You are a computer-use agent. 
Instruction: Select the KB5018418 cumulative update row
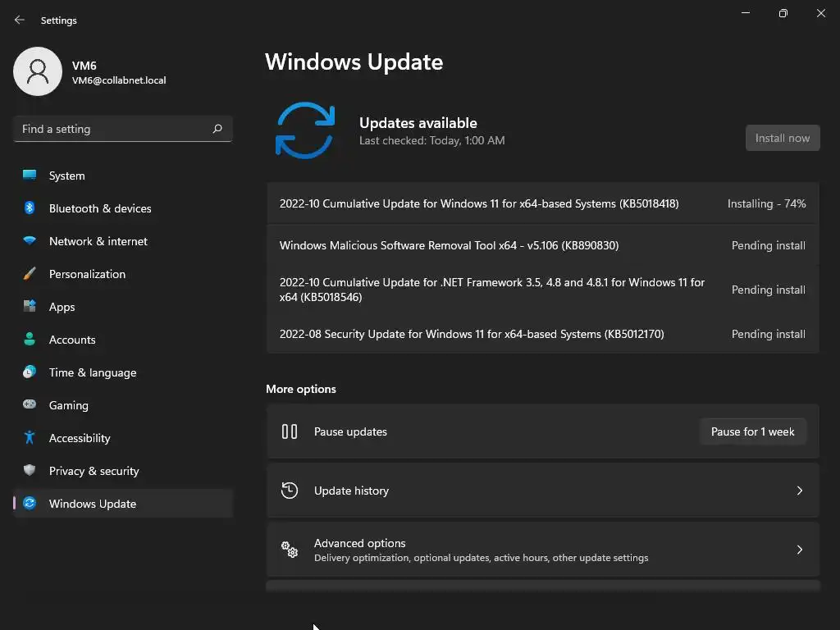tap(543, 203)
